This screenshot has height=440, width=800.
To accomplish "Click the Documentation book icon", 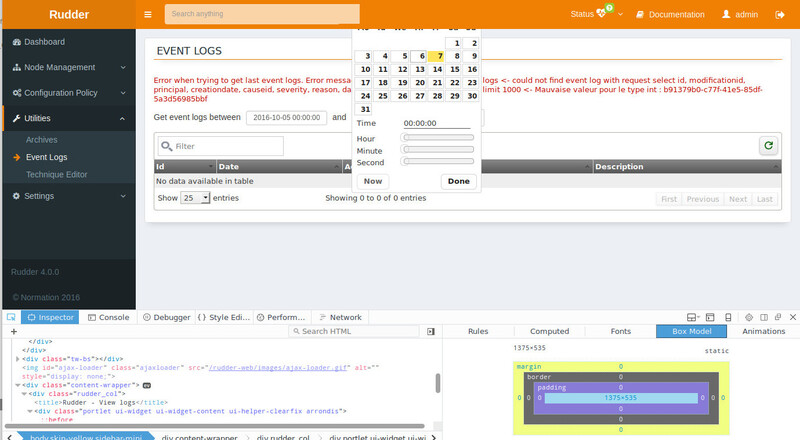I will 640,14.
